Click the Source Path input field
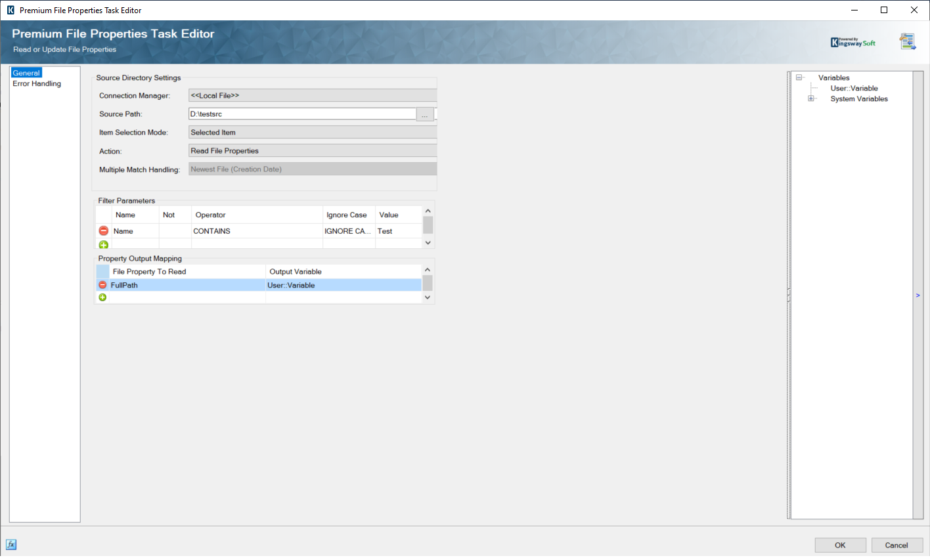Viewport: 930px width, 560px height. (302, 114)
